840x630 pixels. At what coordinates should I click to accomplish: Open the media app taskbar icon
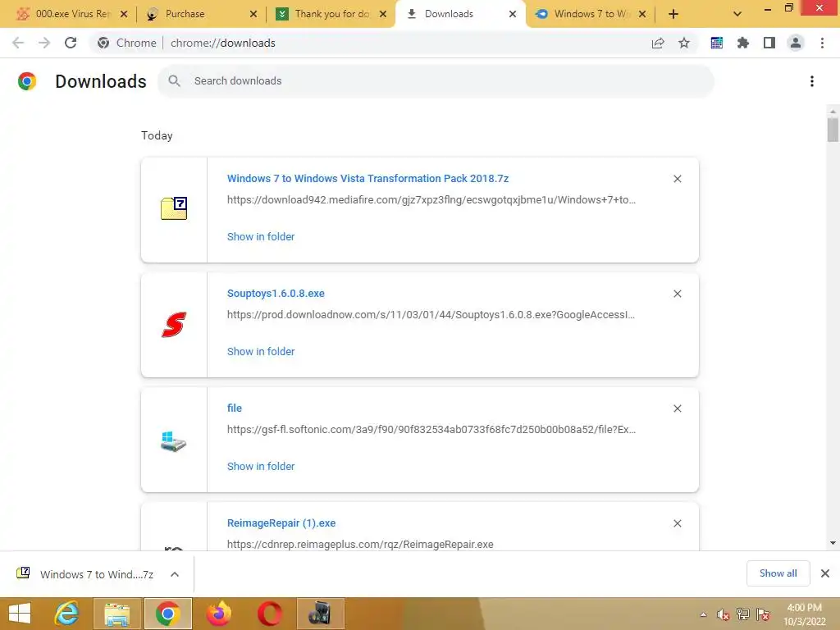click(320, 614)
